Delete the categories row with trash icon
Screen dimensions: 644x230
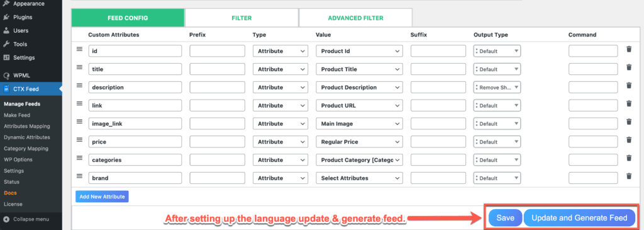[628, 158]
